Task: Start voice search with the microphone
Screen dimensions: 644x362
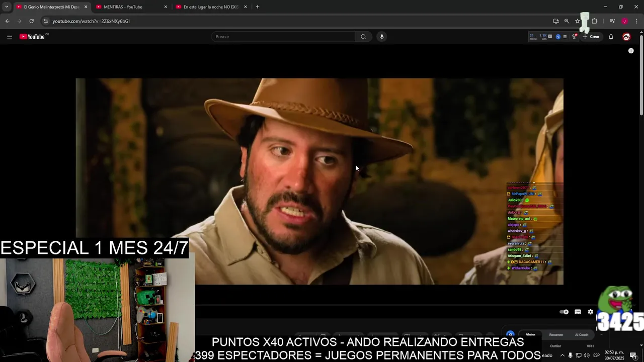Action: point(382,37)
